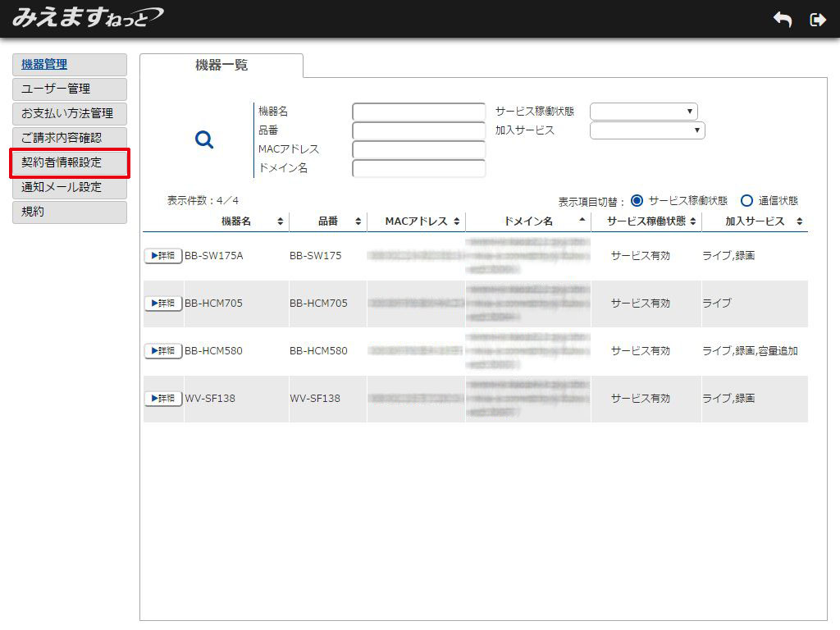Click the logout icon in header
The width and height of the screenshot is (840, 630).
817,20
